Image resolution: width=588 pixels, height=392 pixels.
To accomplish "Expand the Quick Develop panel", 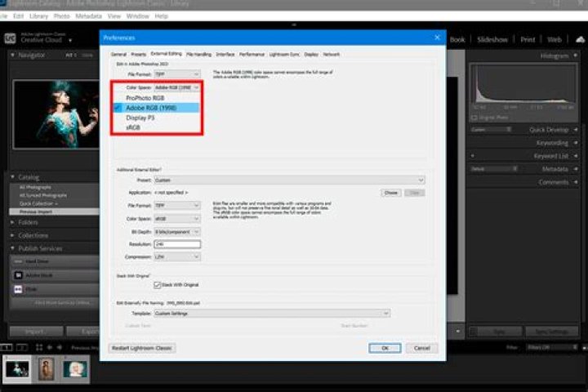I will coord(576,129).
